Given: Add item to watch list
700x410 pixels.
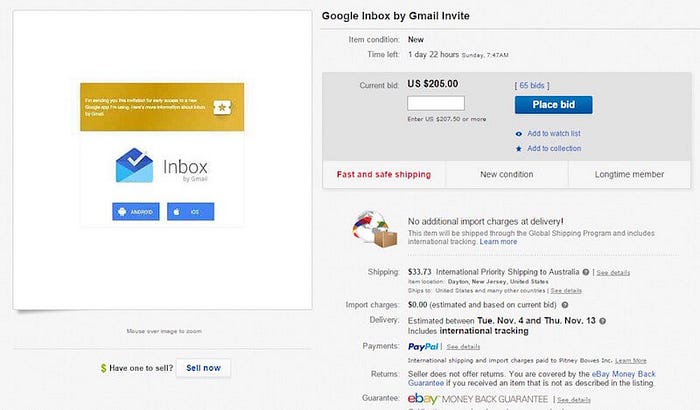Looking at the screenshot, I should (x=554, y=134).
